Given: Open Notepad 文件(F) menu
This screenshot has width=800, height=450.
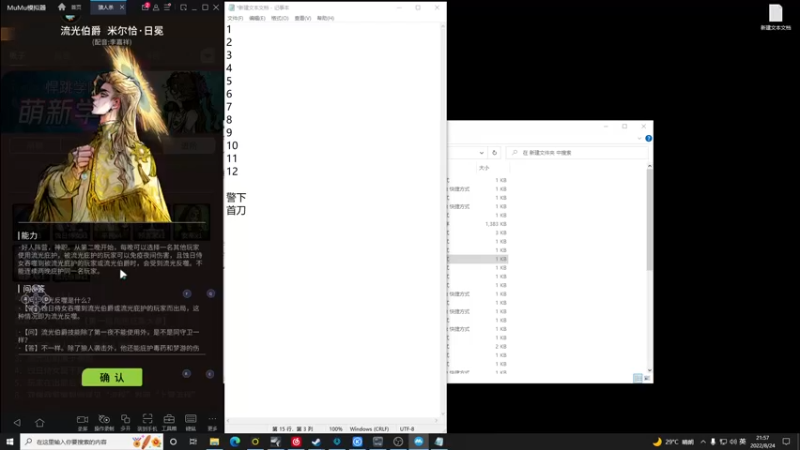Looking at the screenshot, I should 235,18.
